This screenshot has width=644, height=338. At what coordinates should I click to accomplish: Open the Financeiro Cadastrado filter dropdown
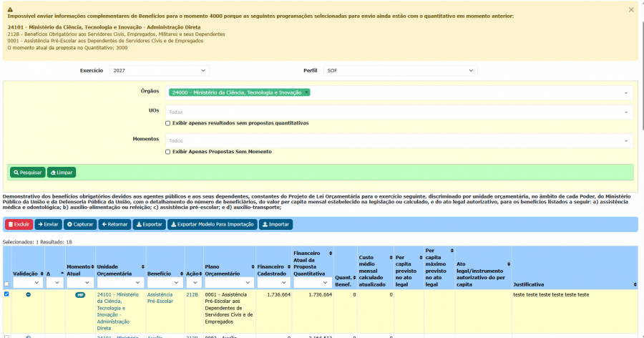[x=273, y=282]
